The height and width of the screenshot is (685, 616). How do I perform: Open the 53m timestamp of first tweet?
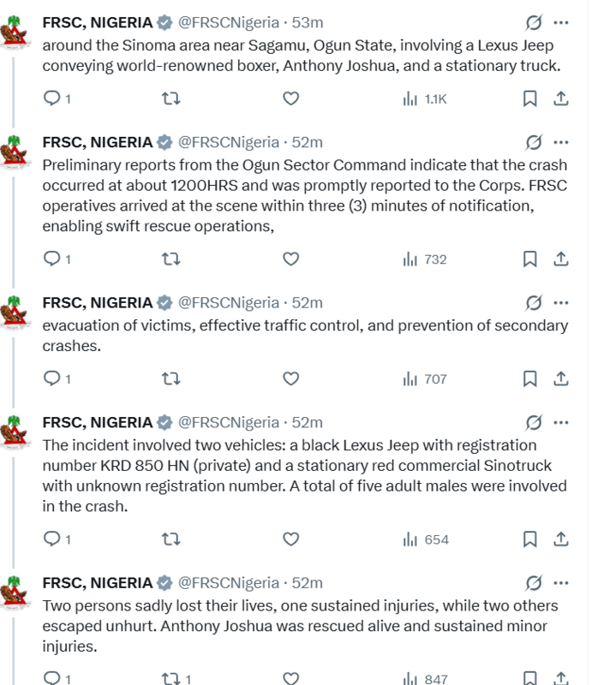click(308, 22)
